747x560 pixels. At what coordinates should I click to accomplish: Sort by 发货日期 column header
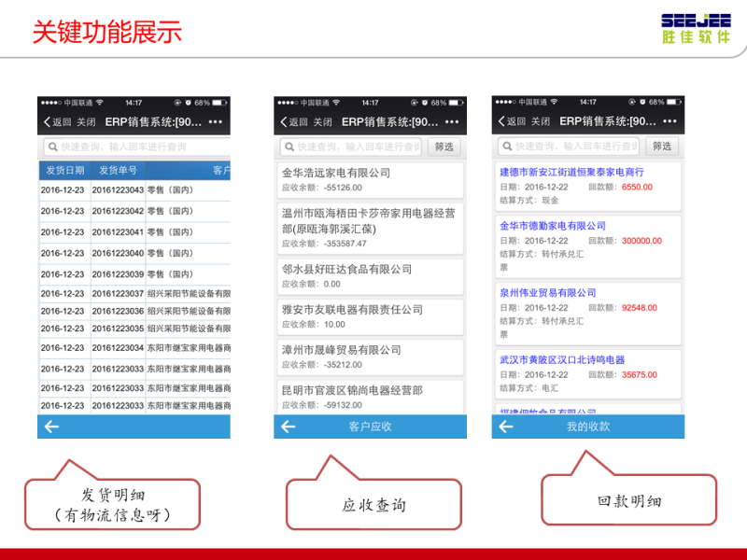(x=64, y=170)
